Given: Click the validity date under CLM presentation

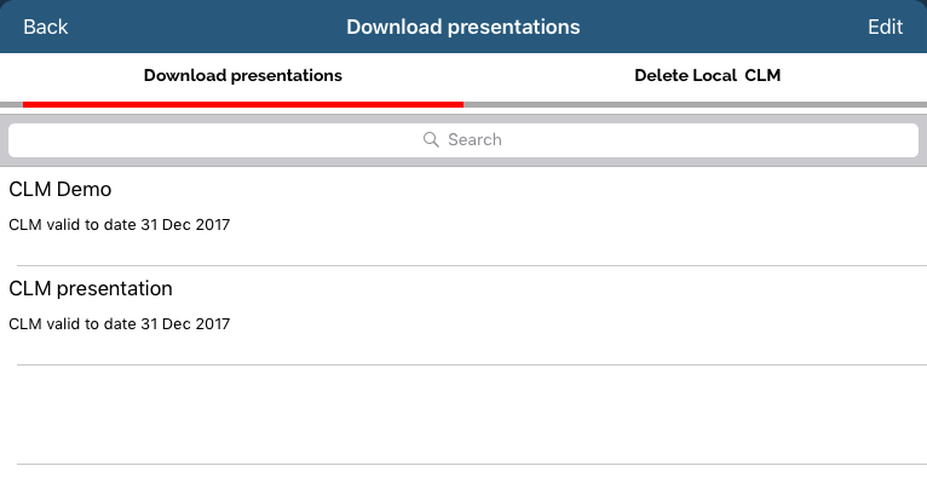Looking at the screenshot, I should tap(119, 324).
